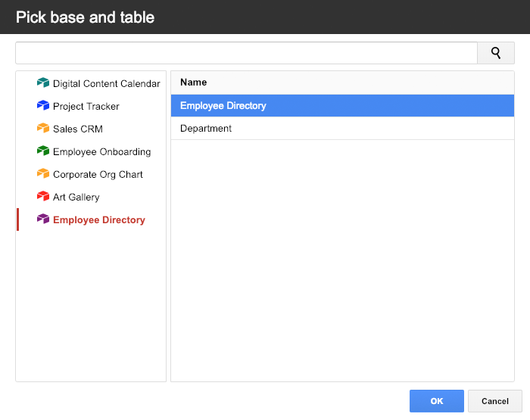Focus the search input field

(246, 53)
